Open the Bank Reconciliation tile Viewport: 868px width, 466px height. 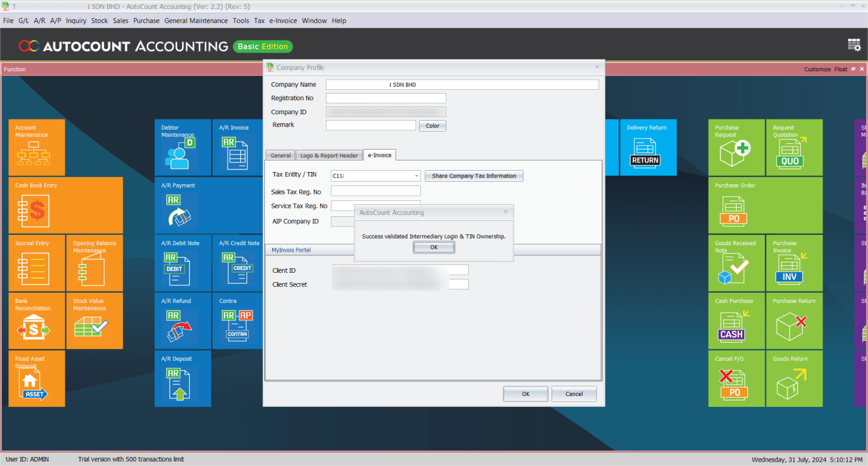click(37, 321)
